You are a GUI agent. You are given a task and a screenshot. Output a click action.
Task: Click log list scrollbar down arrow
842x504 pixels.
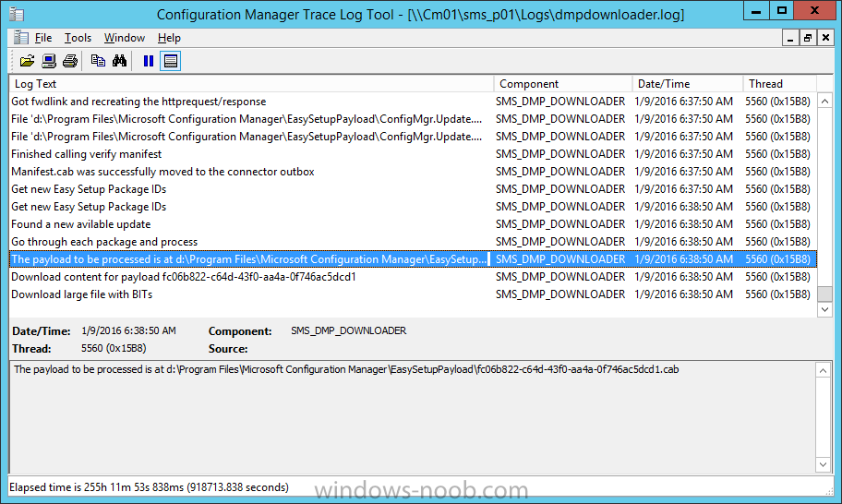tap(824, 310)
